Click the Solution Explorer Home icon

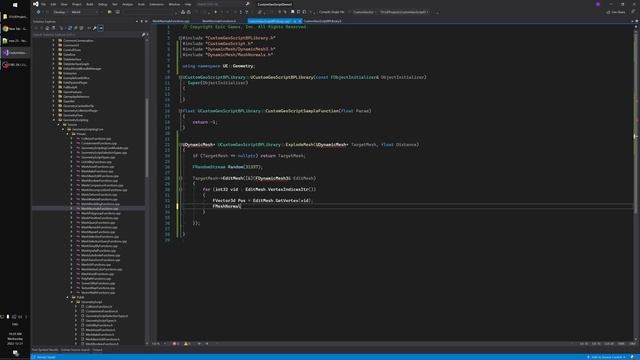[47, 28]
